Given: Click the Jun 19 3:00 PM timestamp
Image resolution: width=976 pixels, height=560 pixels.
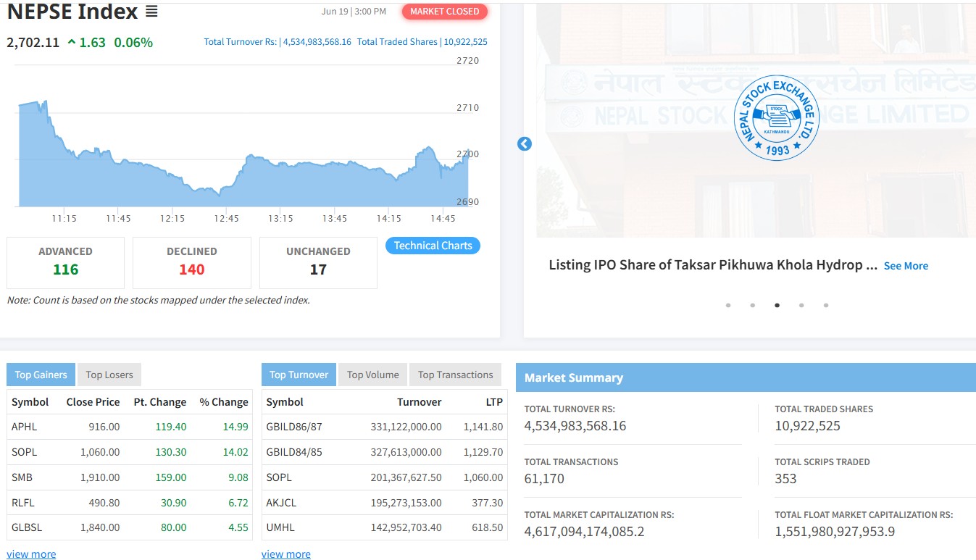Looking at the screenshot, I should point(354,12).
